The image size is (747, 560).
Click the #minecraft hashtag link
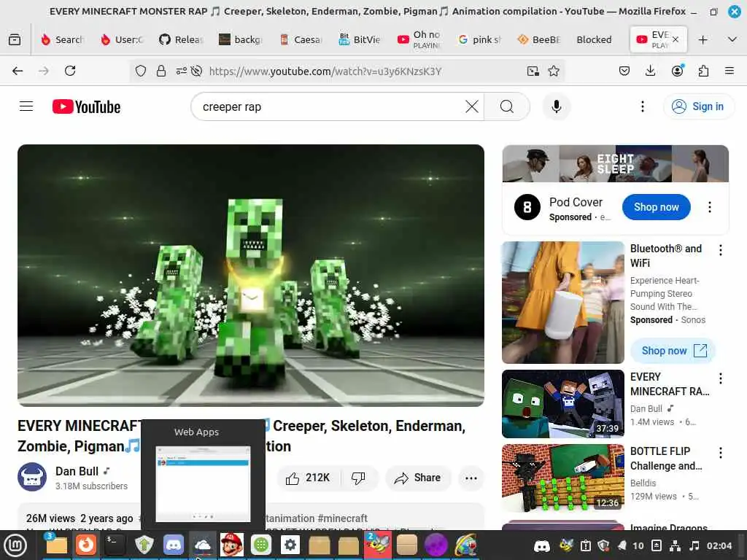click(342, 518)
